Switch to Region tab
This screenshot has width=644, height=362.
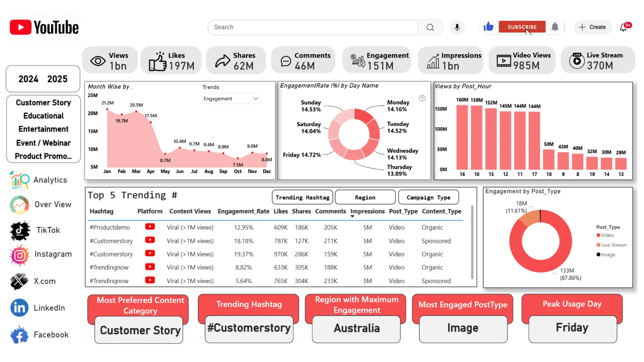click(x=365, y=197)
